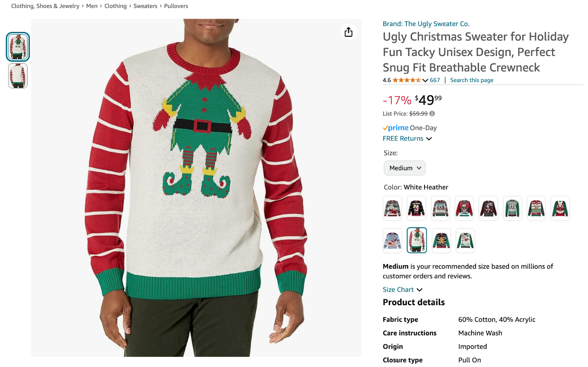View the second product thumbnail on the left
Screen dimensions: 588x367
click(18, 75)
